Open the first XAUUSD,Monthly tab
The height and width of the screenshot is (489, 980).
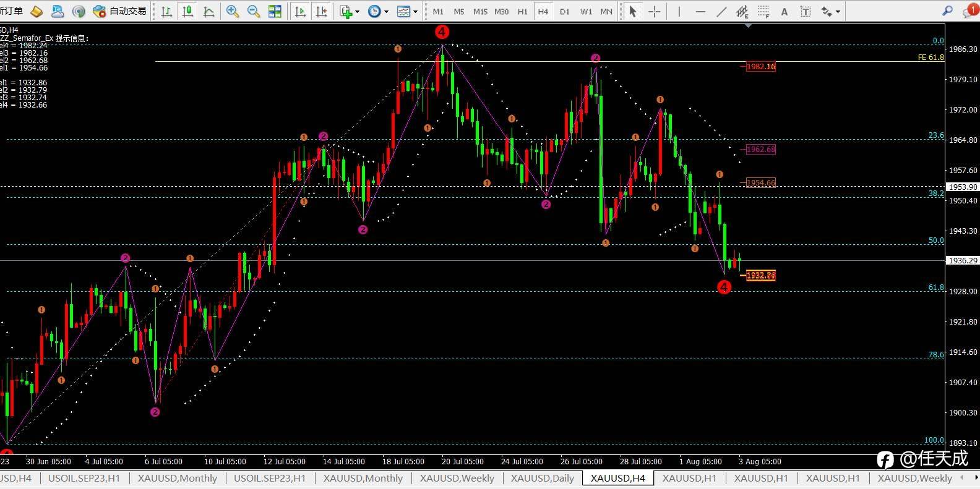pos(178,478)
